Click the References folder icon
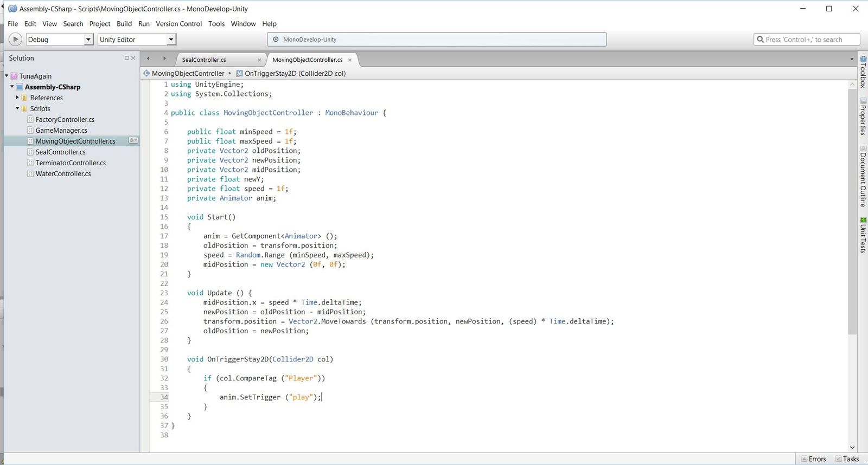 [24, 98]
